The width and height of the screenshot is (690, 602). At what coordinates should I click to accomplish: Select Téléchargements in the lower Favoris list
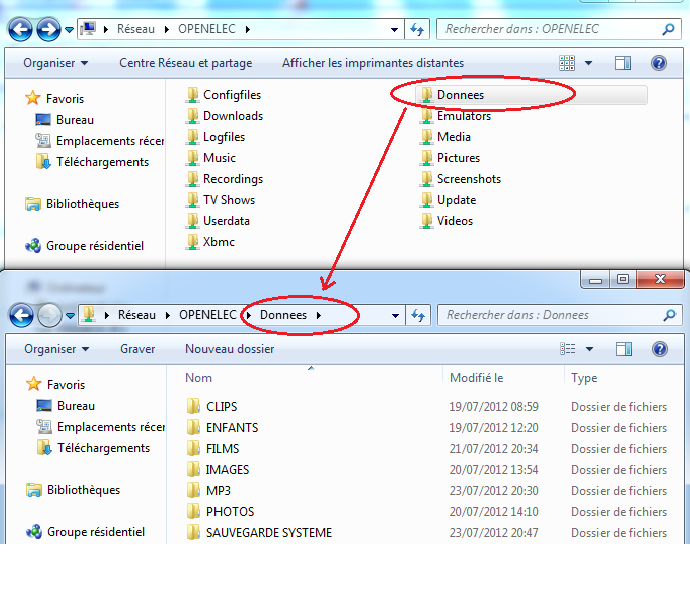point(103,448)
